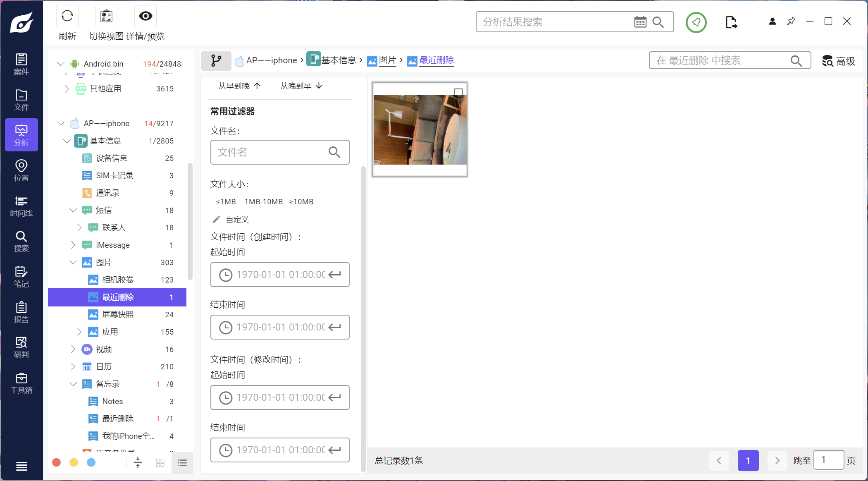The width and height of the screenshot is (868, 481).
Task: Select the ≤1MB file size filter
Action: click(x=226, y=202)
